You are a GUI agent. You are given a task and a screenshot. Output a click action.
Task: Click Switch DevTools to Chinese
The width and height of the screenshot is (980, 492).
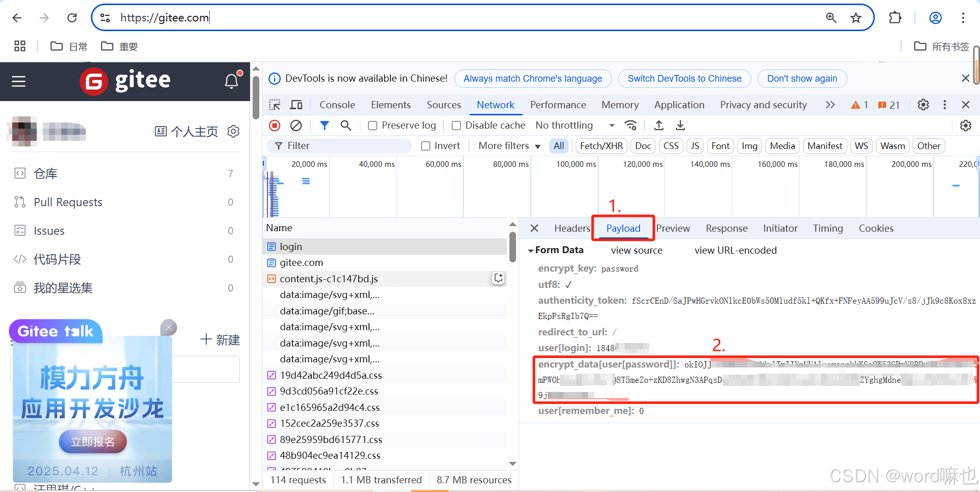click(x=684, y=79)
